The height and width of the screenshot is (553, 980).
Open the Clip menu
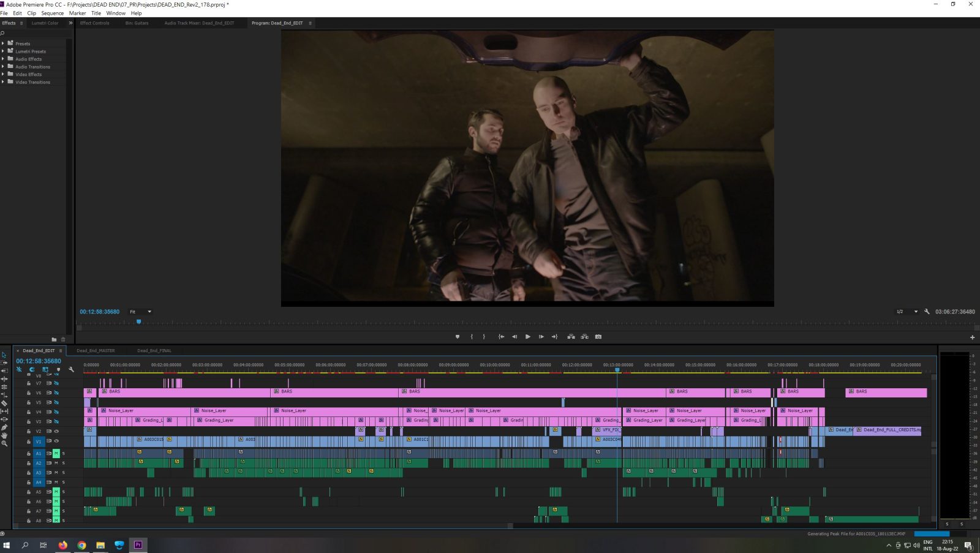31,13
